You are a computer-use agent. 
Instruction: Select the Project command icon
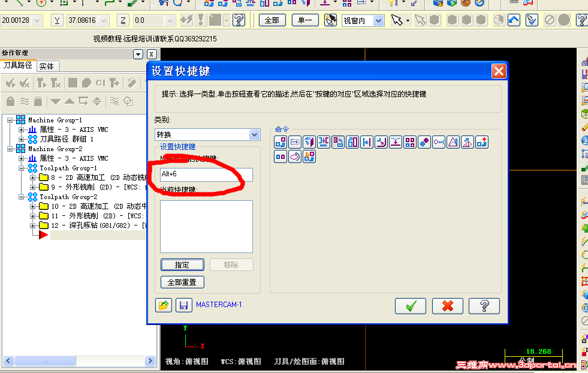click(x=396, y=142)
